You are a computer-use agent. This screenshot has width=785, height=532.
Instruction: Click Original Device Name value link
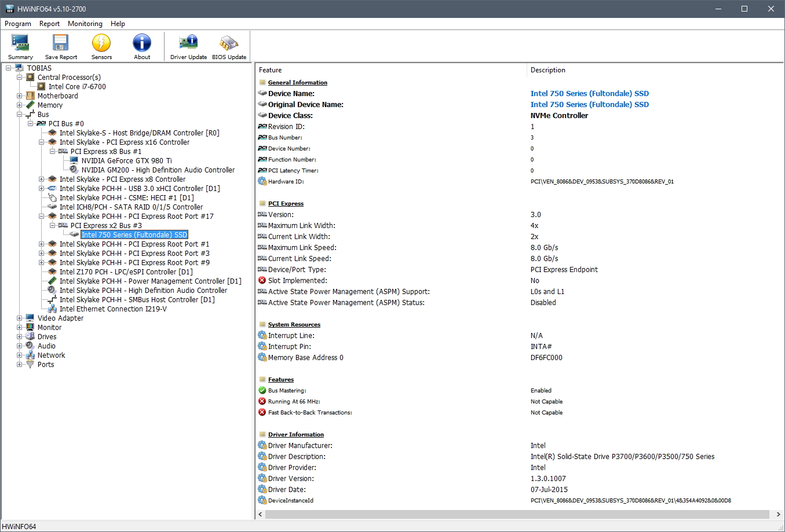click(x=589, y=105)
